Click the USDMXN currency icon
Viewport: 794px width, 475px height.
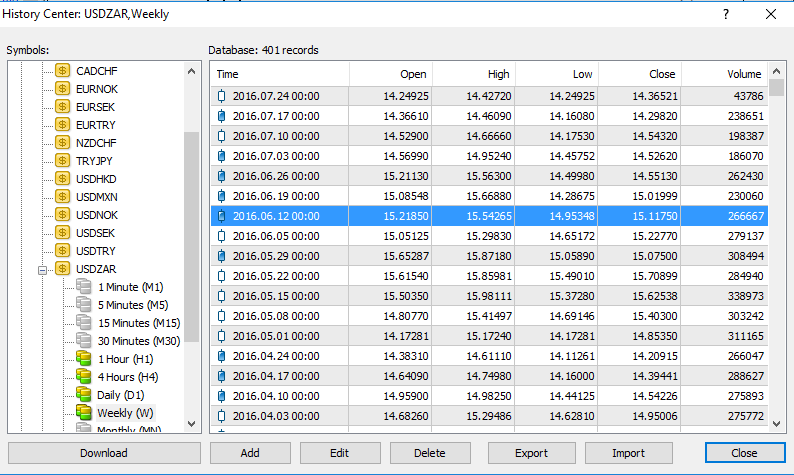(x=62, y=196)
